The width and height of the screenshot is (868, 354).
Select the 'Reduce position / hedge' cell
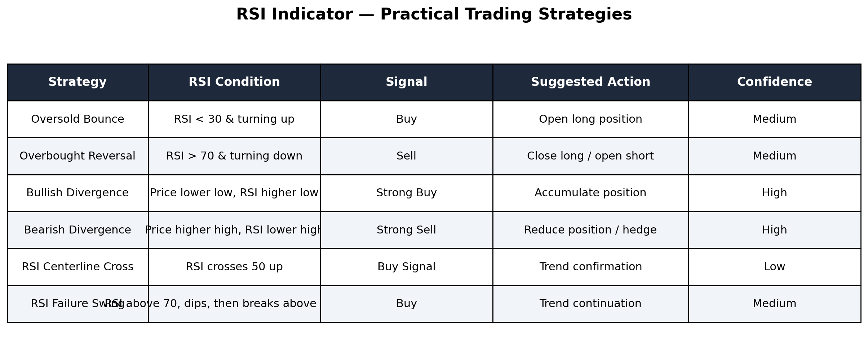pos(590,230)
